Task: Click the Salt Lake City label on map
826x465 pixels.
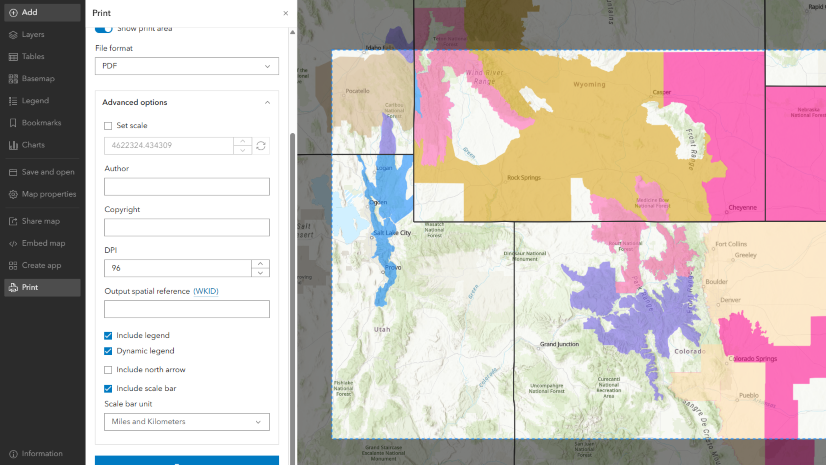Action: (392, 233)
